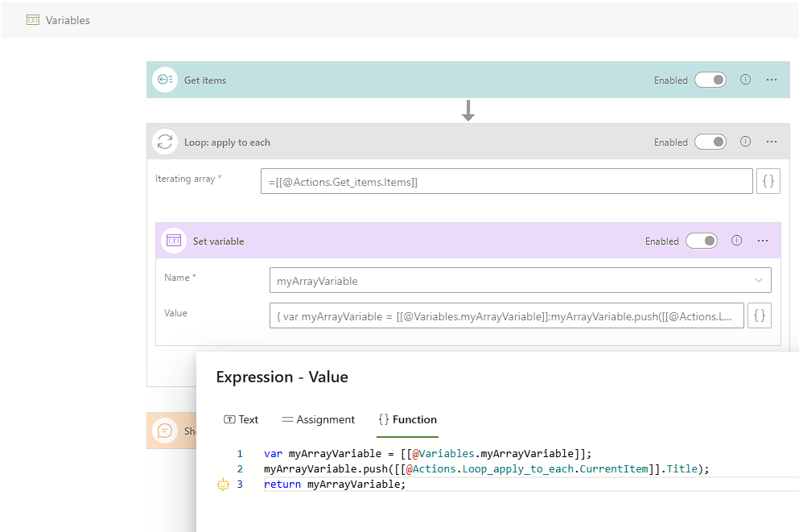This screenshot has height=532, width=799.
Task: Click the lightbulb hint on line 3
Action: (224, 485)
